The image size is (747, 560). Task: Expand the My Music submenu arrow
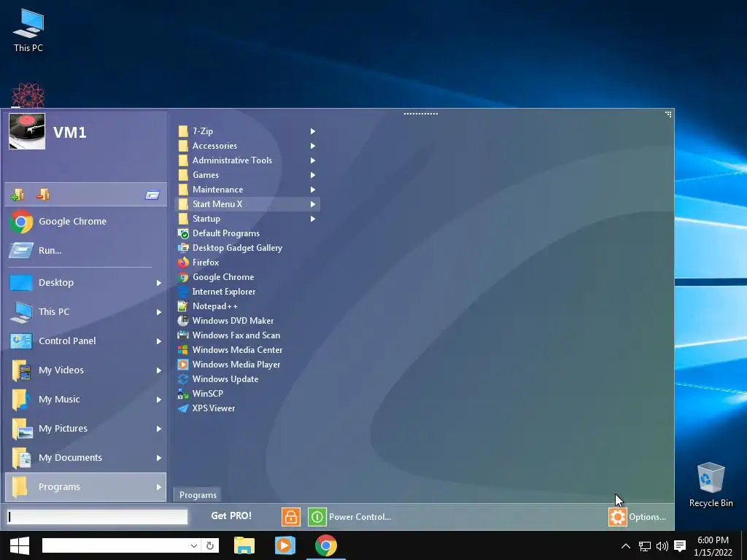point(158,400)
